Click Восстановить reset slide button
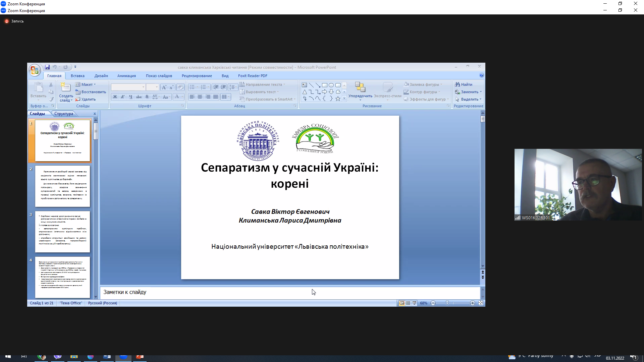The width and height of the screenshot is (644, 362). [x=91, y=92]
